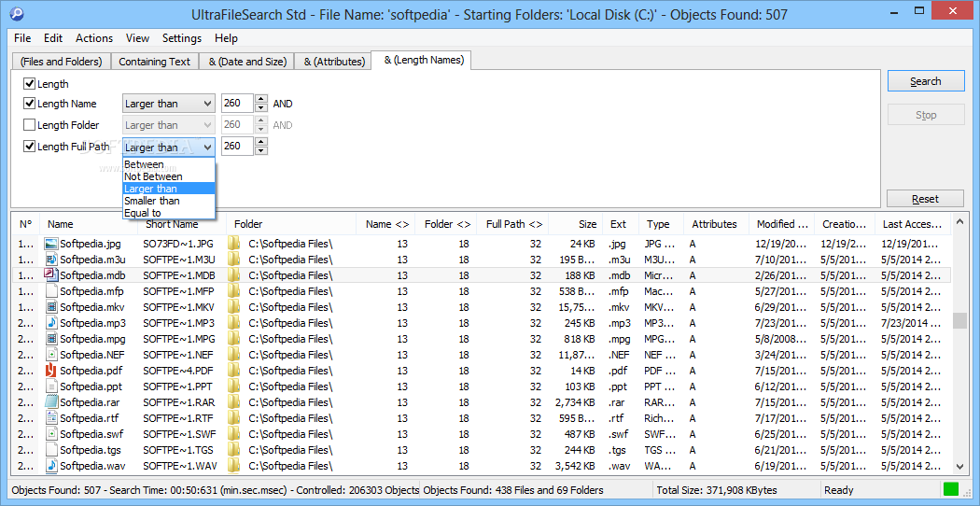Select the Softpedia.rar file name

coord(90,402)
